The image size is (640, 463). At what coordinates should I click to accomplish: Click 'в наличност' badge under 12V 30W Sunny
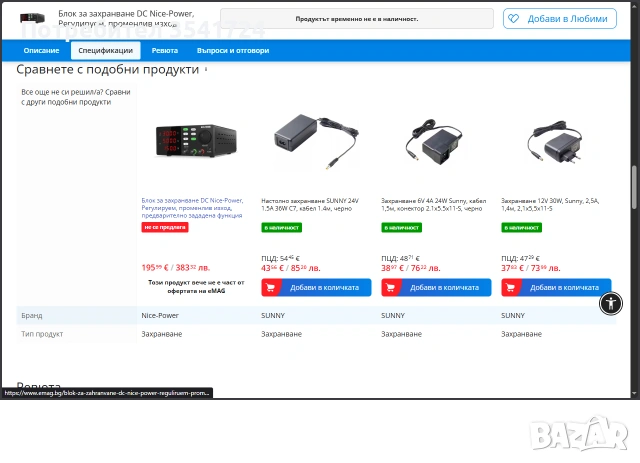(522, 228)
